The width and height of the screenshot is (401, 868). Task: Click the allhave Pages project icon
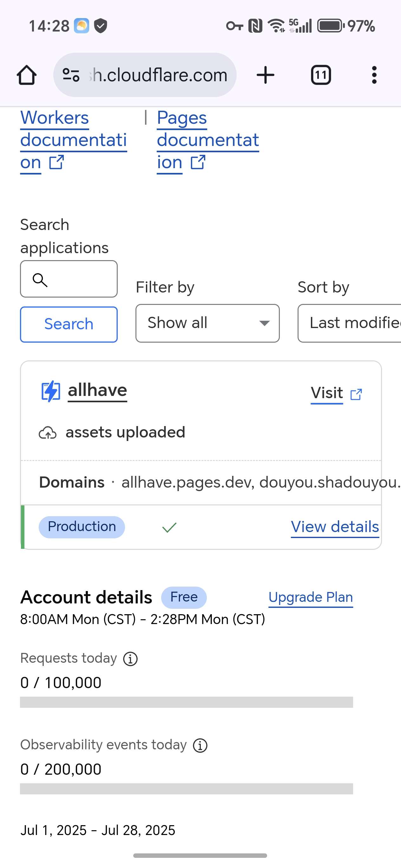(50, 391)
